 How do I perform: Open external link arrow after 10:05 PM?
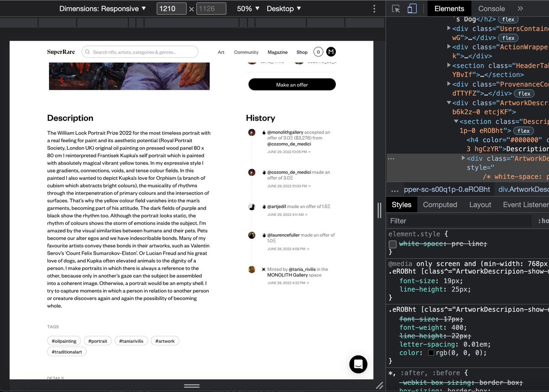click(x=309, y=152)
